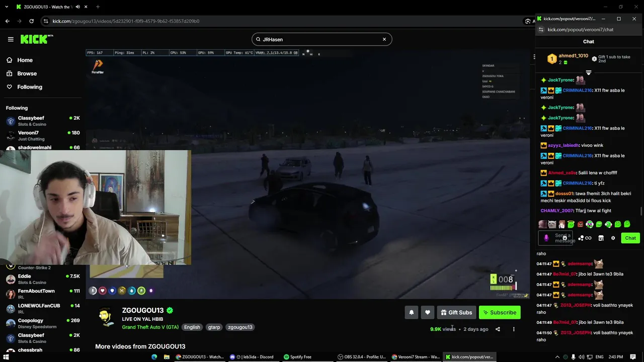Open the emote picker smiley icon

(565, 237)
